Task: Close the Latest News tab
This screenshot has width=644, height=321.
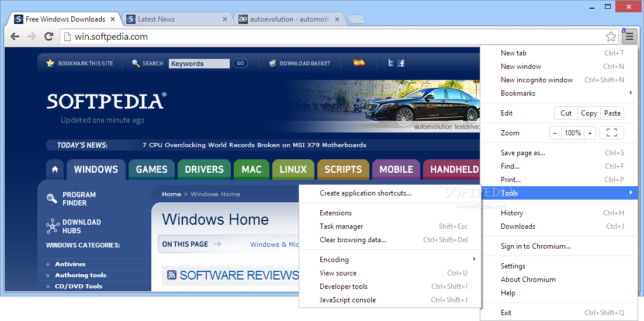Action: (x=225, y=19)
